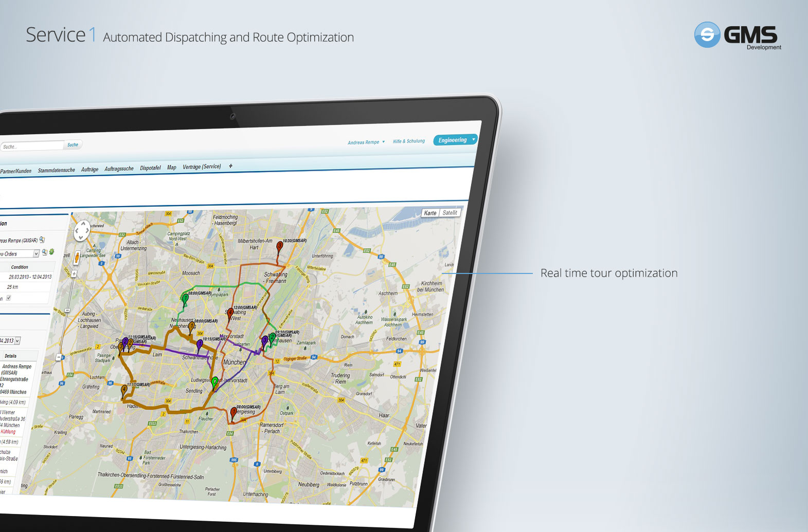Screen dimensions: 808x532
Task: Click lookup icon beside Andreas Rempe (GMSAR)
Action: (x=42, y=240)
